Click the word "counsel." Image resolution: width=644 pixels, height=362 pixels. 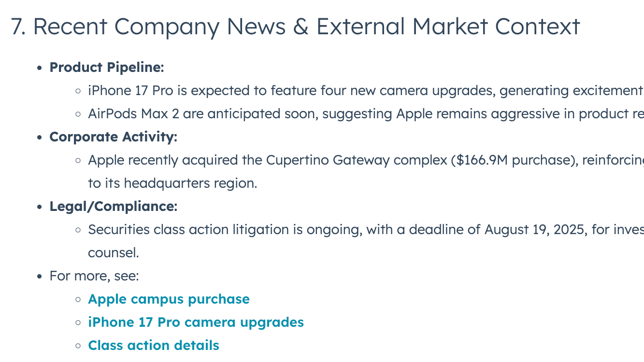pyautogui.click(x=113, y=253)
